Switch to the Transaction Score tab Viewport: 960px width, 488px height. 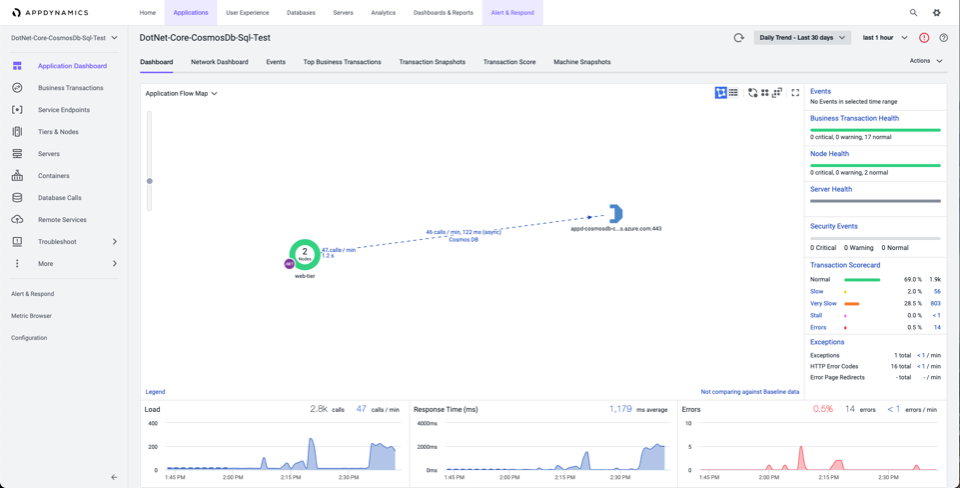(x=509, y=62)
